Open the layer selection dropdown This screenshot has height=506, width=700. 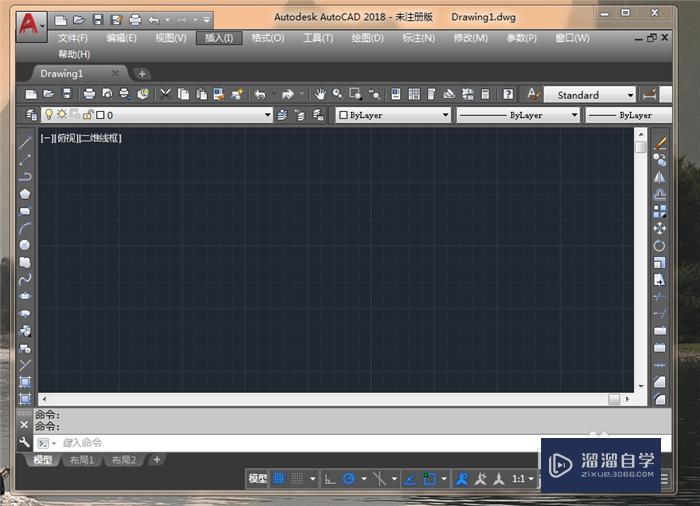pos(267,115)
